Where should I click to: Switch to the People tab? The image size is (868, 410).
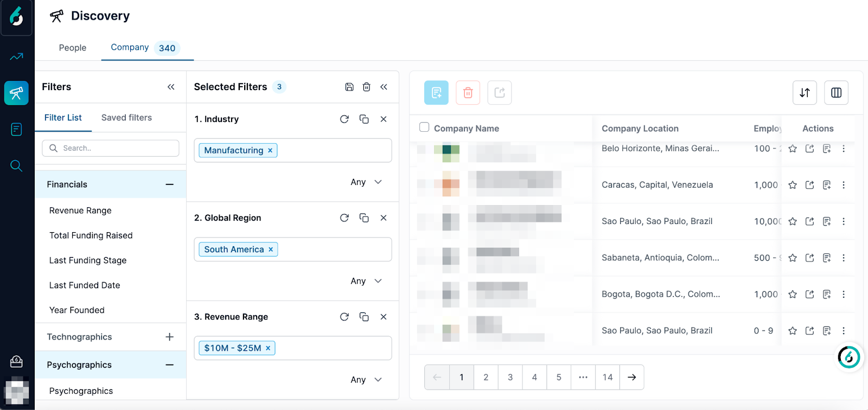73,48
